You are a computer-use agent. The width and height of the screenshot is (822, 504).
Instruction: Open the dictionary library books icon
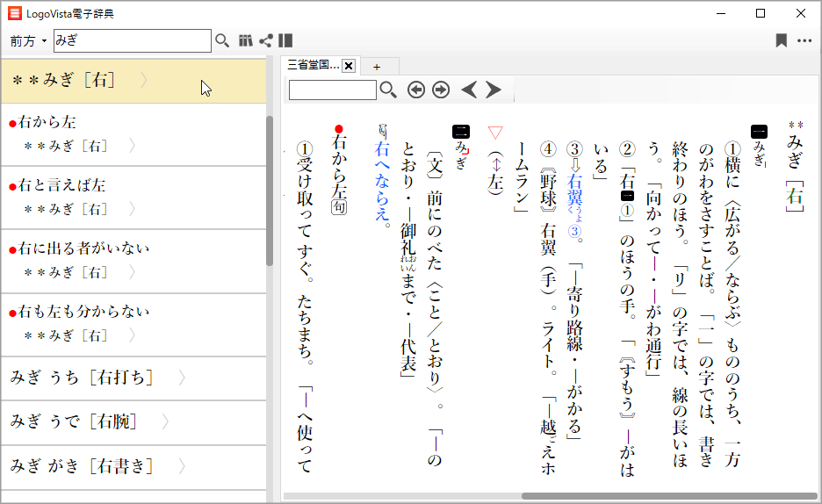[246, 40]
